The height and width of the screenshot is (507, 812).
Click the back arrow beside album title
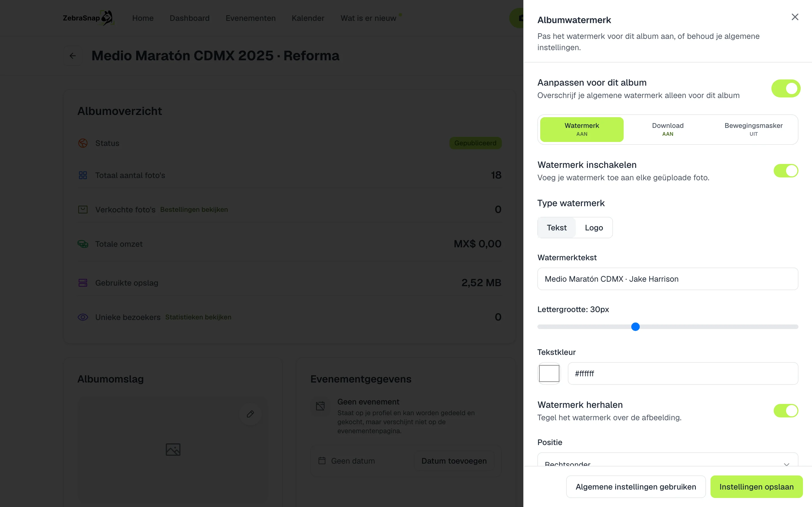click(73, 56)
